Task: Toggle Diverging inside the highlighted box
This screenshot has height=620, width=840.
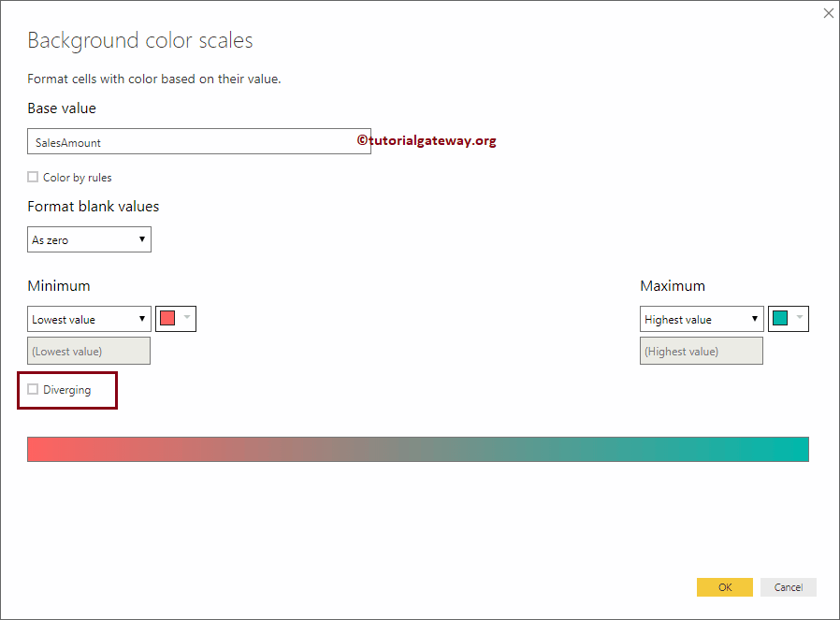Action: [33, 388]
